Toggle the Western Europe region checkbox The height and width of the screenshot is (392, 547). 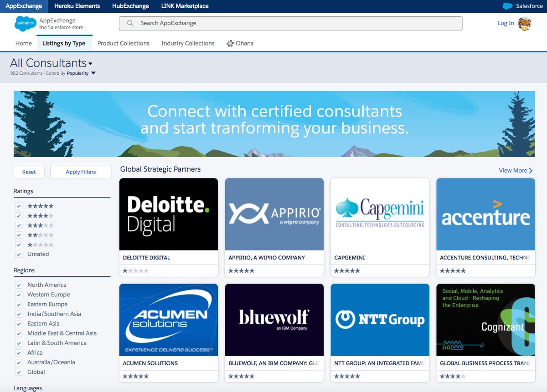(19, 295)
